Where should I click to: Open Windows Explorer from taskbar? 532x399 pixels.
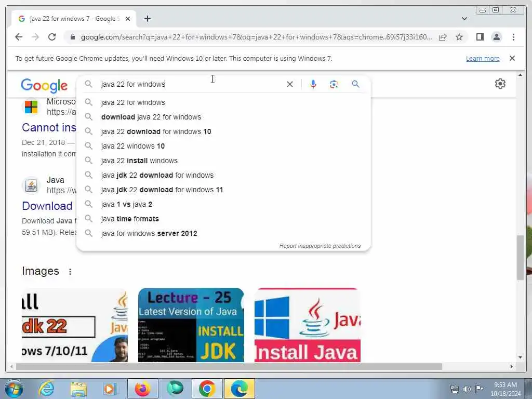pyautogui.click(x=78, y=389)
